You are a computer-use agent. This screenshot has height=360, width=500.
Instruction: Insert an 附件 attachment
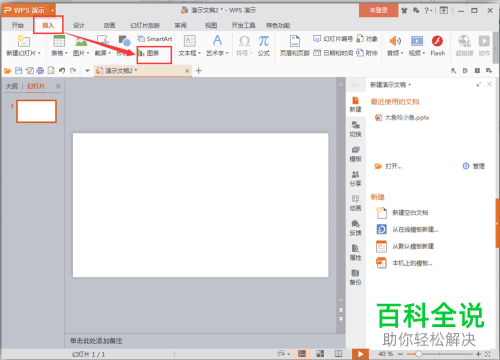point(367,53)
